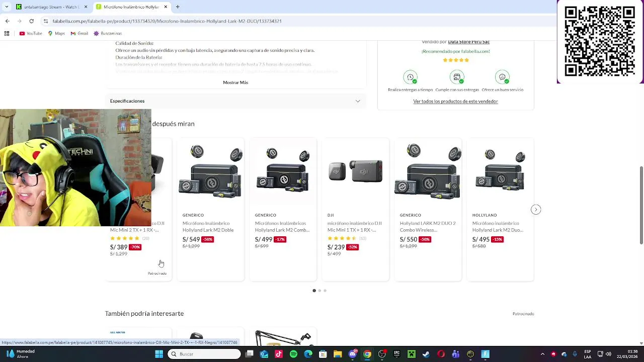Show hidden system tray icons
Image resolution: width=644 pixels, height=362 pixels.
[542, 354]
